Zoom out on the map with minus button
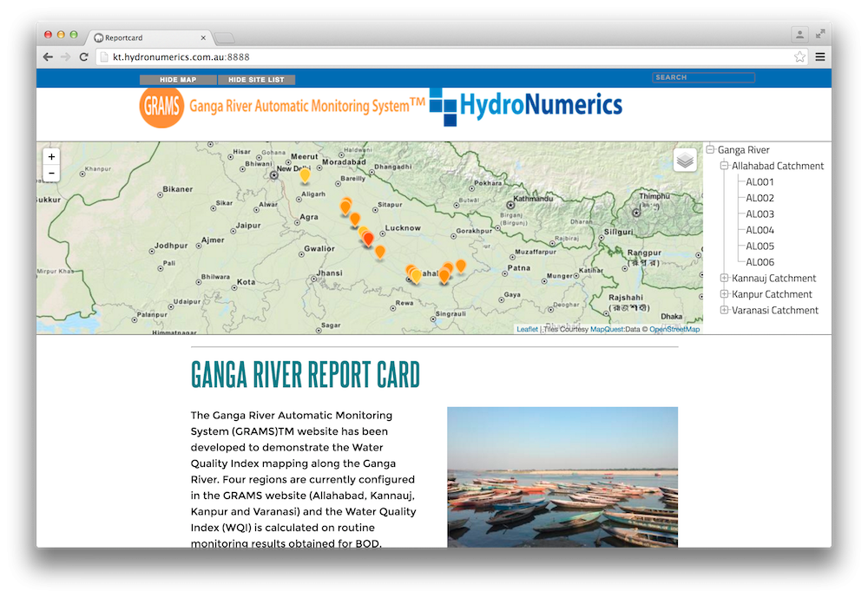This screenshot has width=868, height=598. tap(51, 174)
